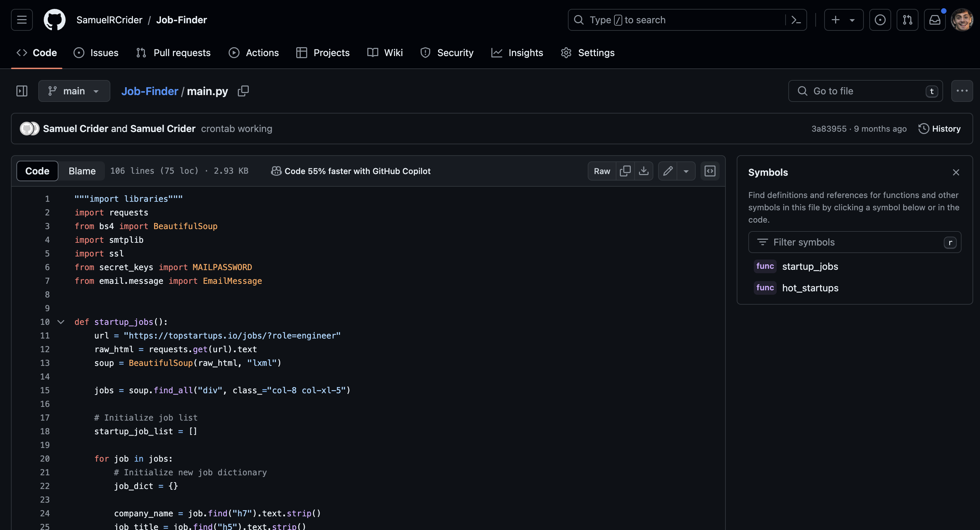Open the Raw file view
This screenshot has height=530, width=980.
pos(602,171)
